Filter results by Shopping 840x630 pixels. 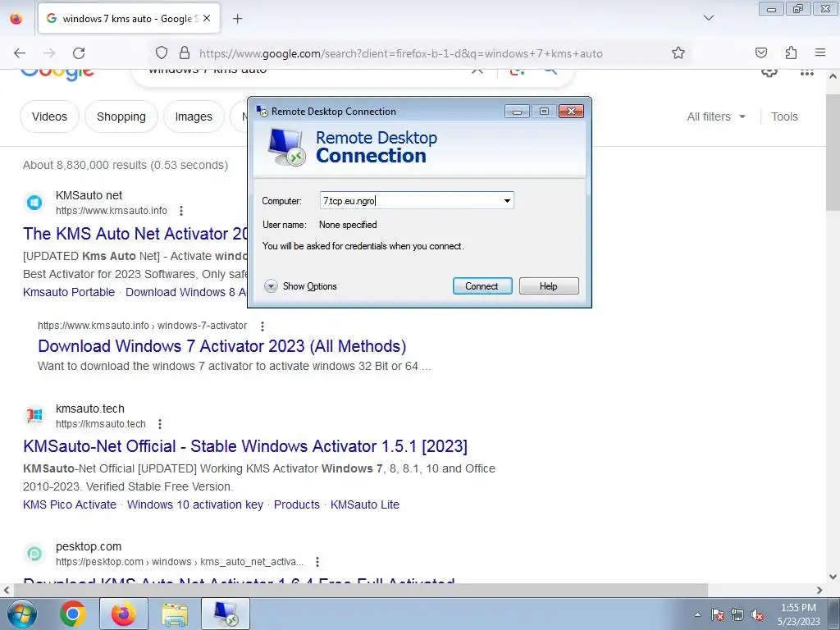point(121,116)
